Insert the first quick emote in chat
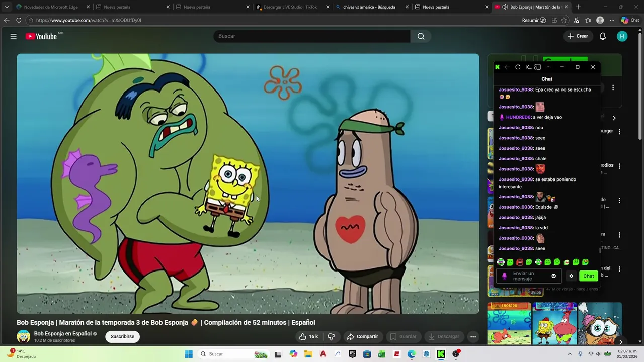The image size is (644, 362). coord(501,262)
